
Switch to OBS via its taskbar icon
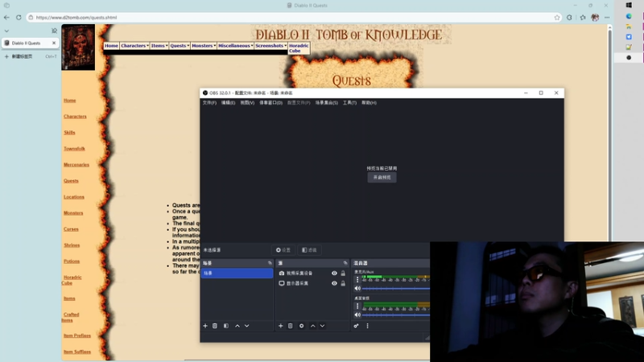coord(629,58)
